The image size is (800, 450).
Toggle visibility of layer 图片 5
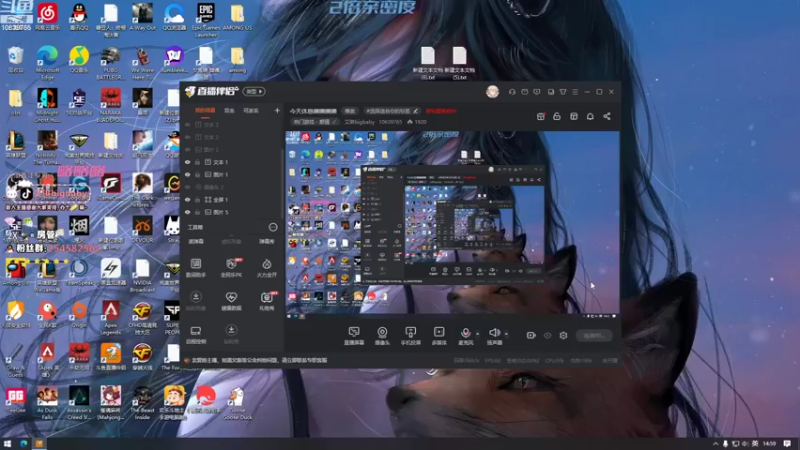click(188, 212)
